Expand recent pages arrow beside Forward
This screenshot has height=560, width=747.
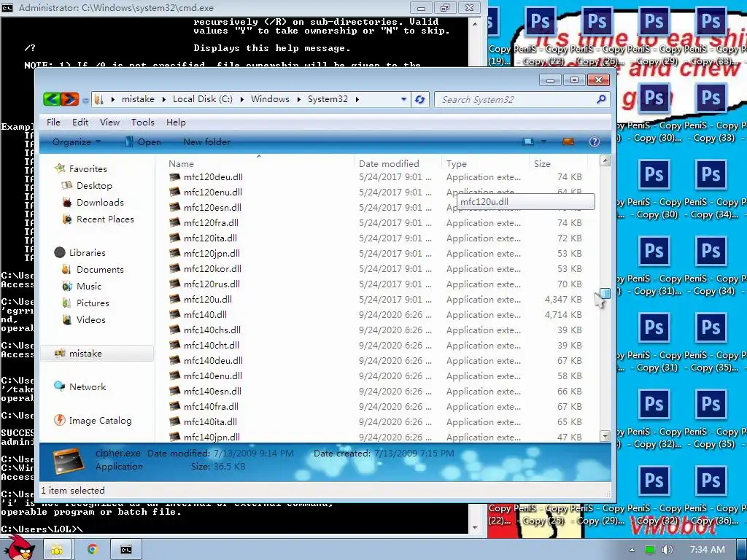85,101
